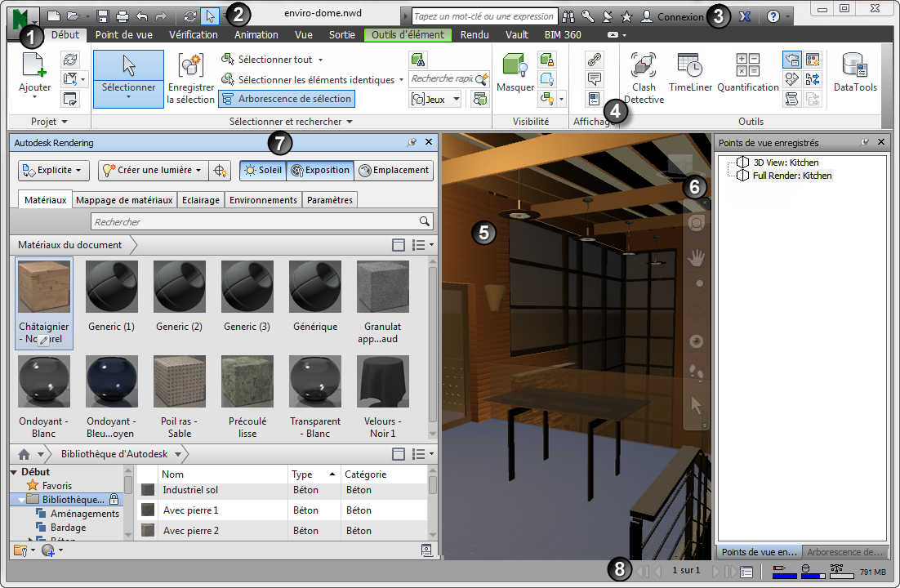Click the light location target icon
The width and height of the screenshot is (900, 588).
click(219, 171)
